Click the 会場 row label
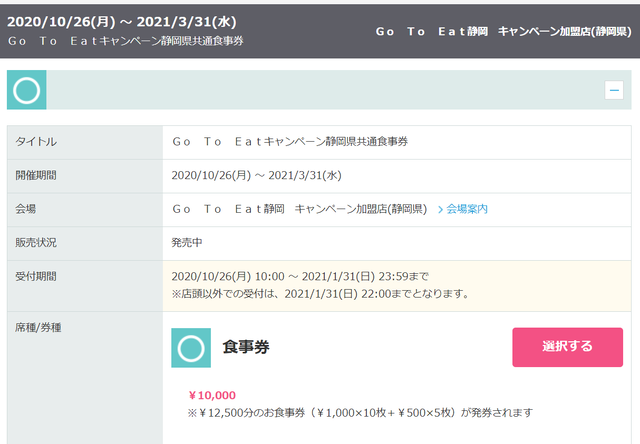This screenshot has width=640, height=444. point(25,209)
